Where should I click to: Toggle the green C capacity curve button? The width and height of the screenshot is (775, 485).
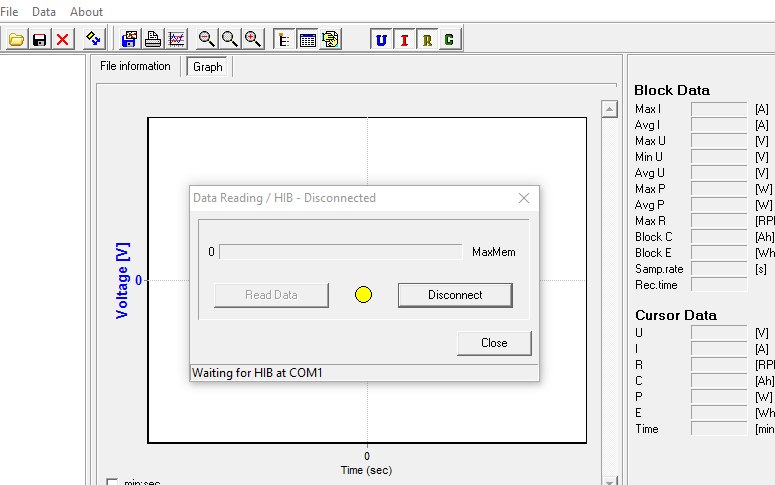[449, 39]
